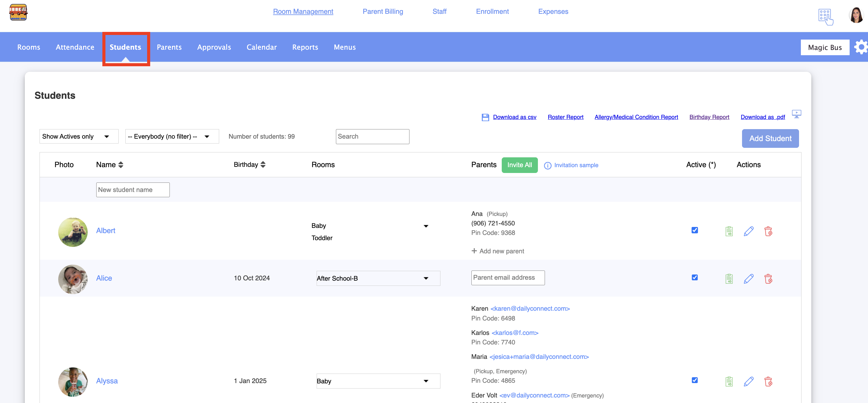Toggle Active checkbox for Alice

pyautogui.click(x=695, y=277)
